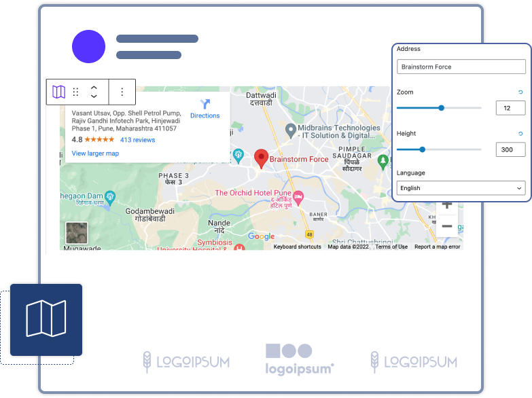Zoom out on map with minus button
The height and width of the screenshot is (398, 532).
[447, 226]
